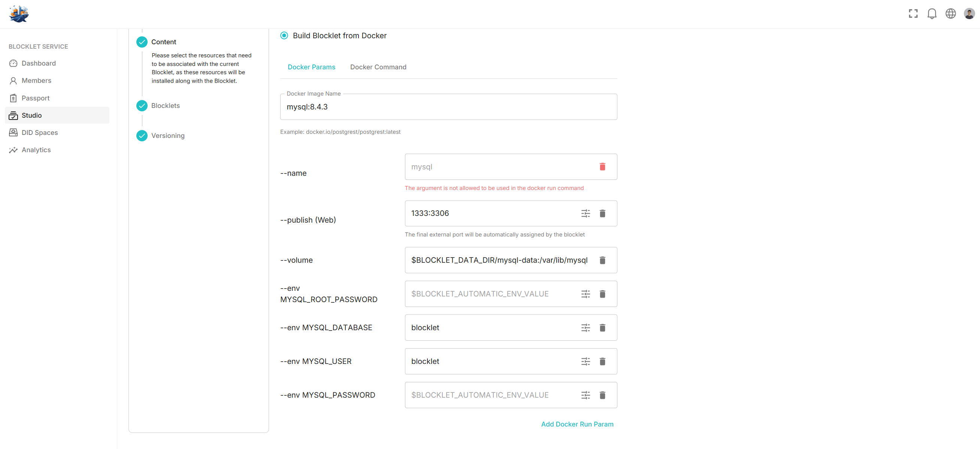Switch to the Docker Command tab
The image size is (980, 449).
pyautogui.click(x=378, y=67)
